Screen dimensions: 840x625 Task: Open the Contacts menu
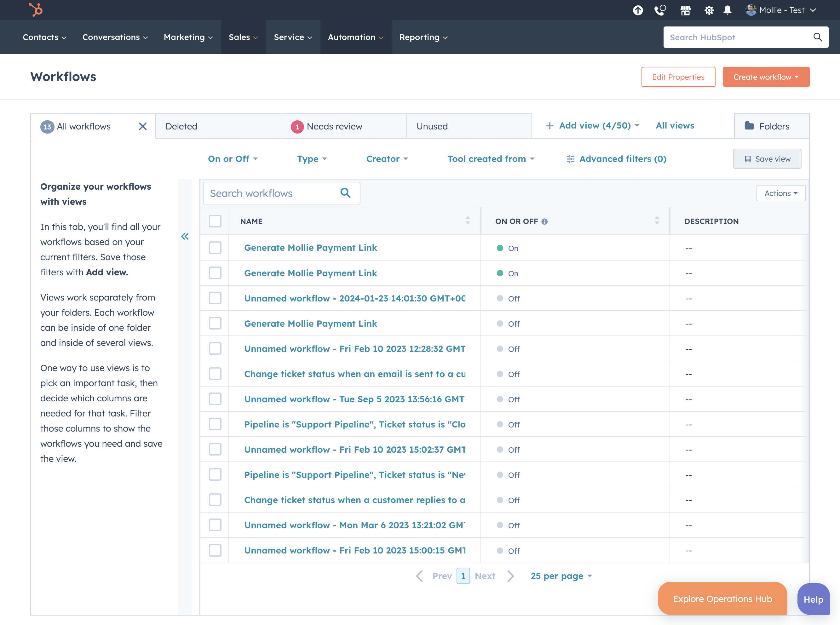coord(45,37)
